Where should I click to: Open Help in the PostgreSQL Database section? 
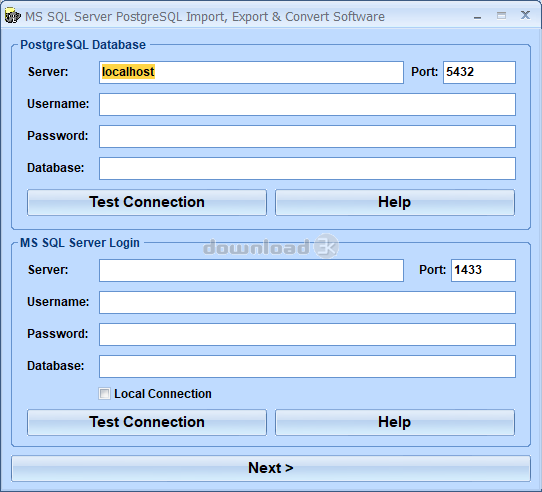[x=395, y=202]
